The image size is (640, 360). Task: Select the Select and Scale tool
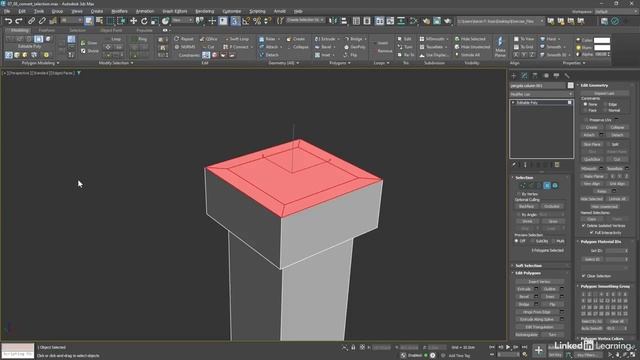click(155, 21)
